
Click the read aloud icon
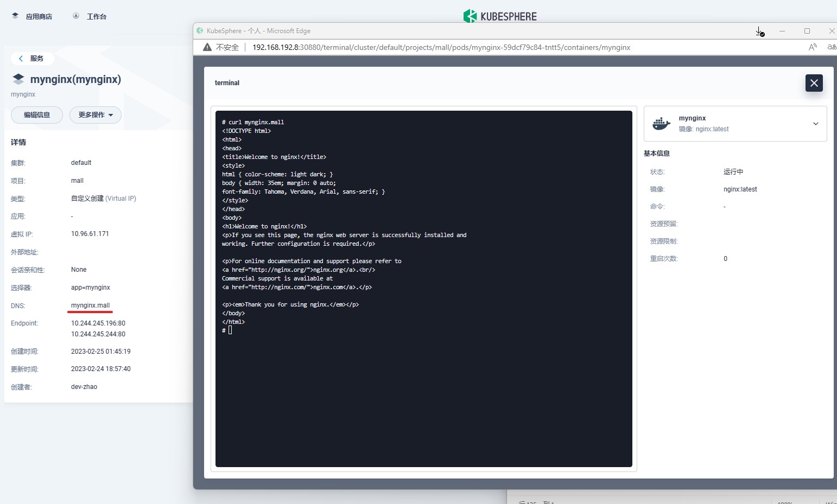click(813, 47)
